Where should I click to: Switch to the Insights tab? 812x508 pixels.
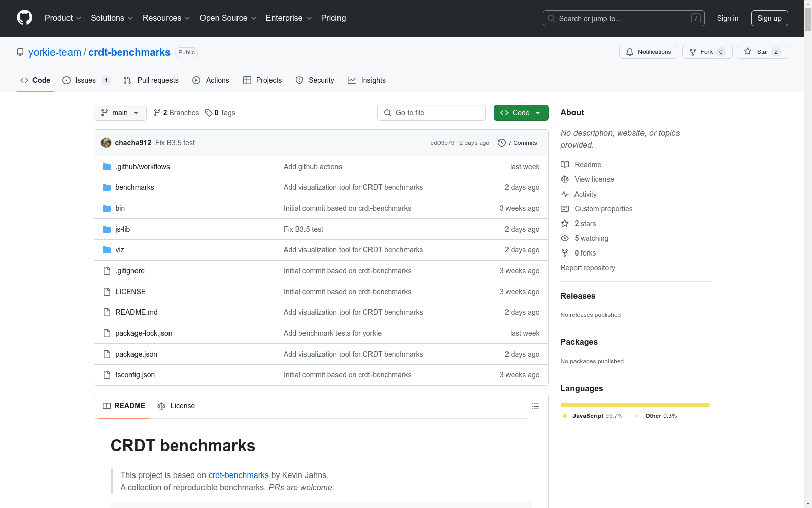tap(366, 80)
